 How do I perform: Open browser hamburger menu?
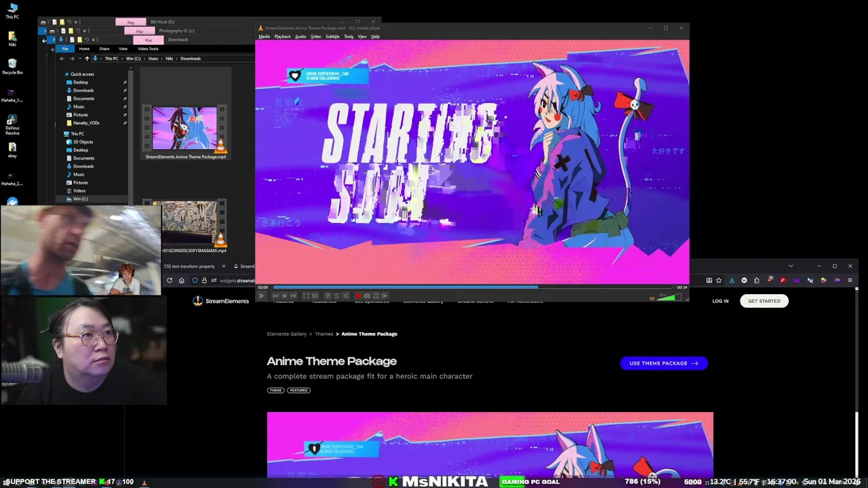point(850,281)
